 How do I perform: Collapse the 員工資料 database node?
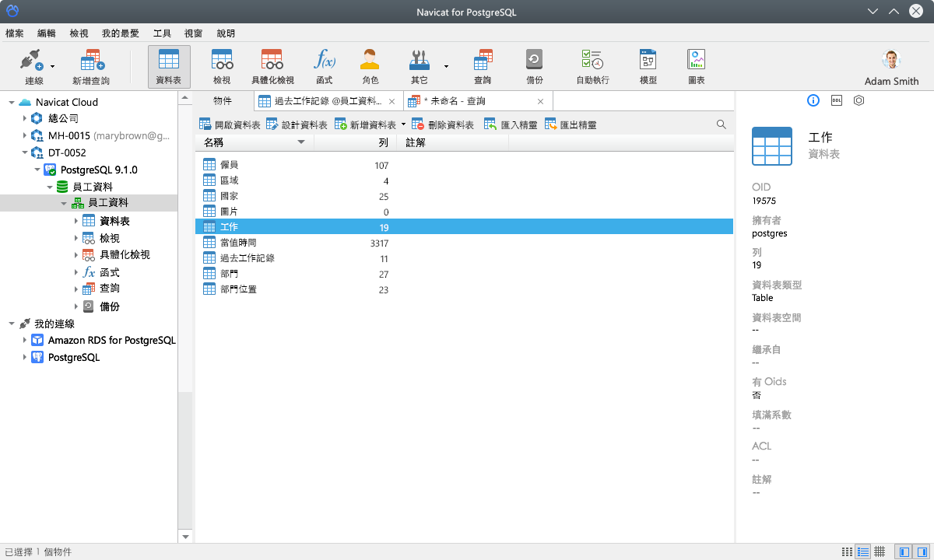click(51, 186)
